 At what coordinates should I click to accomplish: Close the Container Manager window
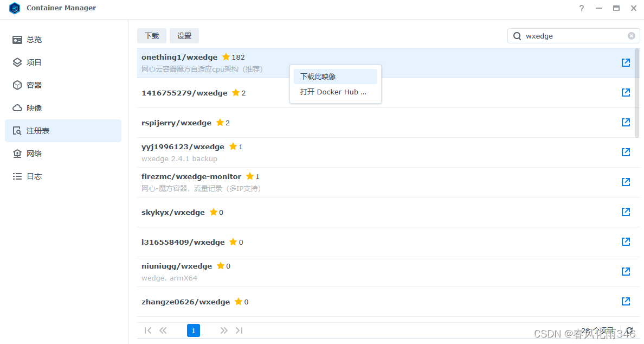(x=634, y=8)
